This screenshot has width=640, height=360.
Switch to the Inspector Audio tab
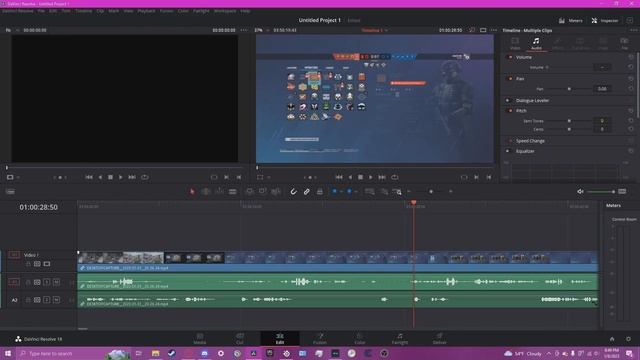coord(536,43)
